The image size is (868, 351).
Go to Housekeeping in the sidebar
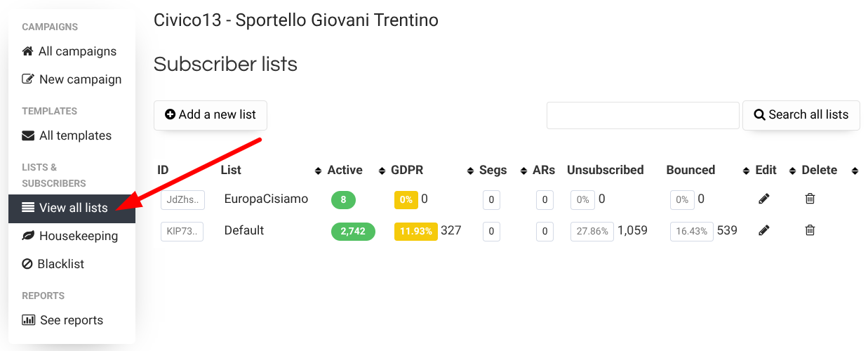pos(70,236)
